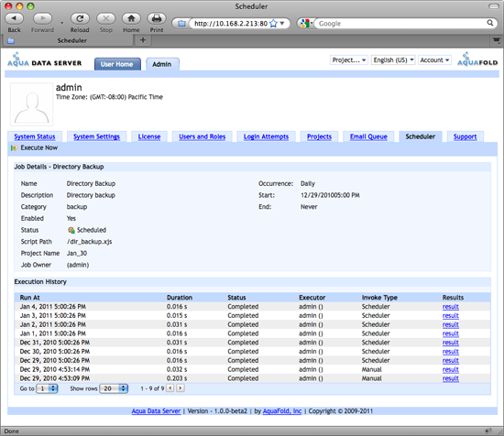Click the bookmark star in address bar
This screenshot has height=436, width=504.
[x=273, y=24]
